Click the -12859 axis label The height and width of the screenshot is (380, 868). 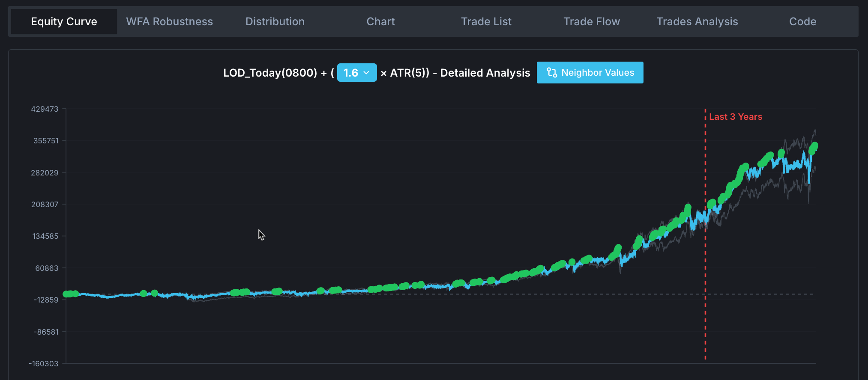(x=46, y=300)
